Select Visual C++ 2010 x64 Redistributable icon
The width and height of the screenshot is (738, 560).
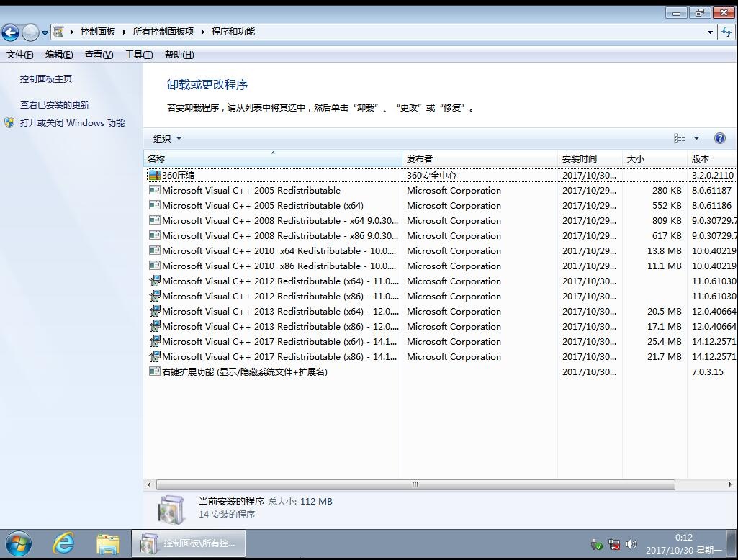click(x=154, y=250)
